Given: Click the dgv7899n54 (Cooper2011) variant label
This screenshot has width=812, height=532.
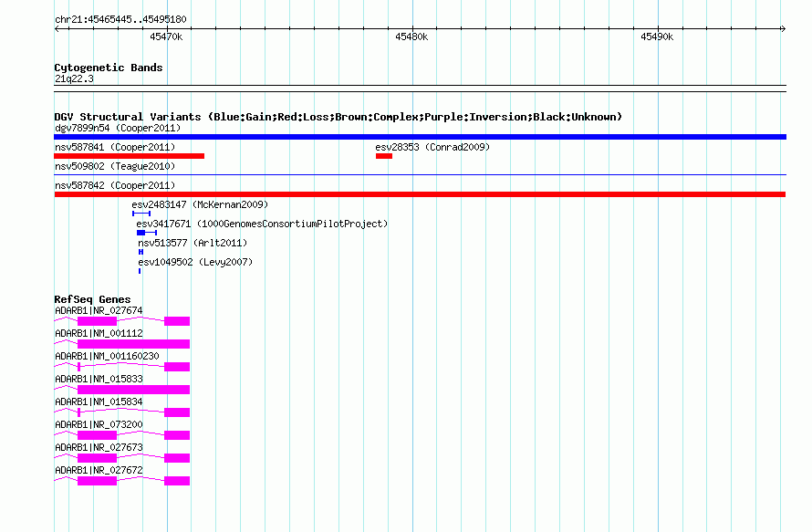Looking at the screenshot, I should pyautogui.click(x=118, y=128).
